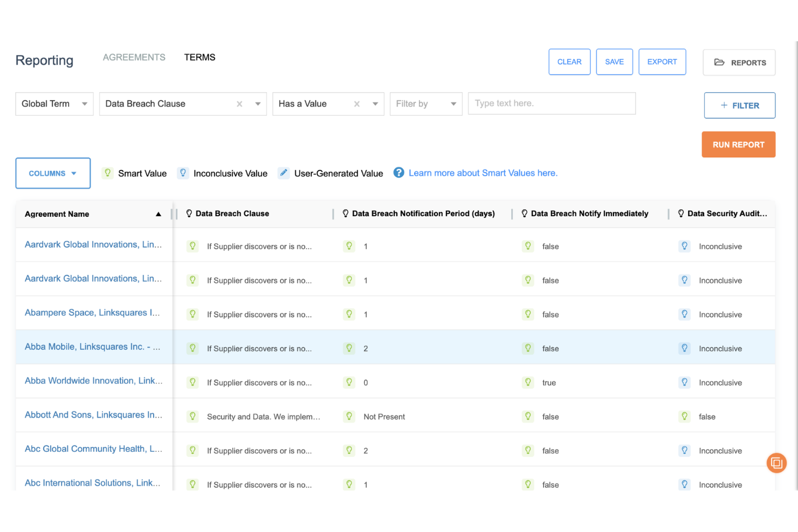Open Abba Worldwide Innovation agreement link
This screenshot has height=532, width=798.
click(94, 381)
